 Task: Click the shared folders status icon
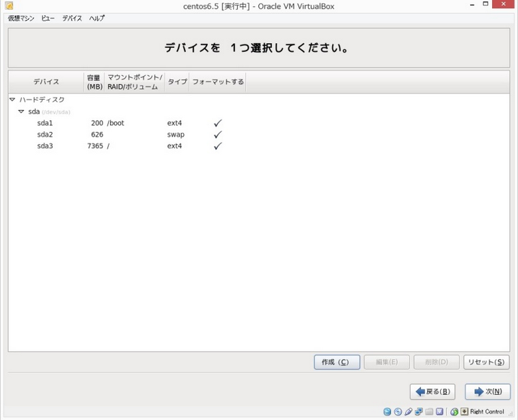[x=429, y=412]
